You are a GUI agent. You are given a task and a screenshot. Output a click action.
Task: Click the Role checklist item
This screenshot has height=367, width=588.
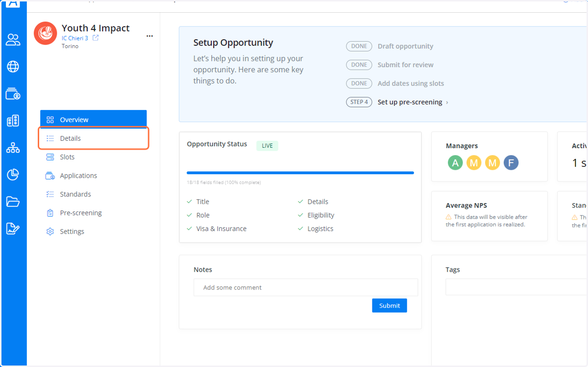click(x=198, y=215)
